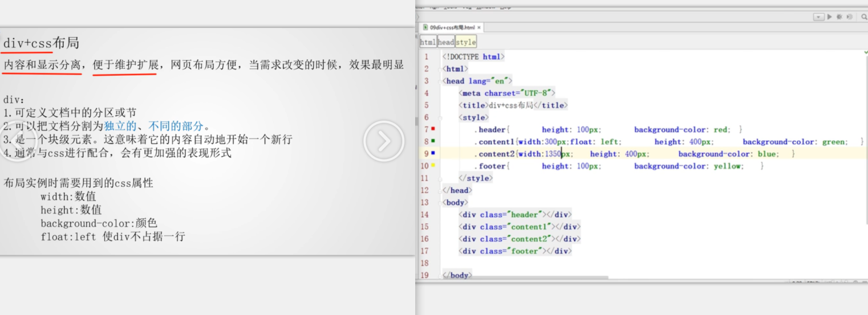The height and width of the screenshot is (315, 868).
Task: Click the div class="footer" line
Action: pos(515,251)
